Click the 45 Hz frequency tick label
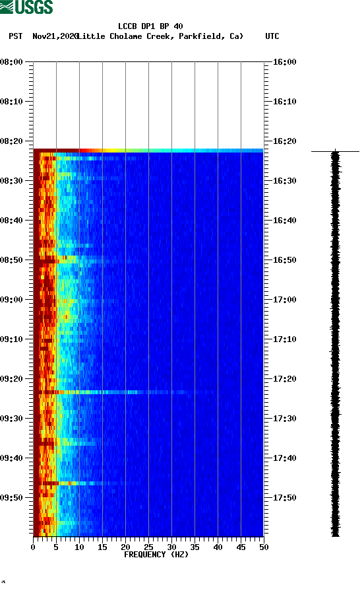 tap(241, 547)
